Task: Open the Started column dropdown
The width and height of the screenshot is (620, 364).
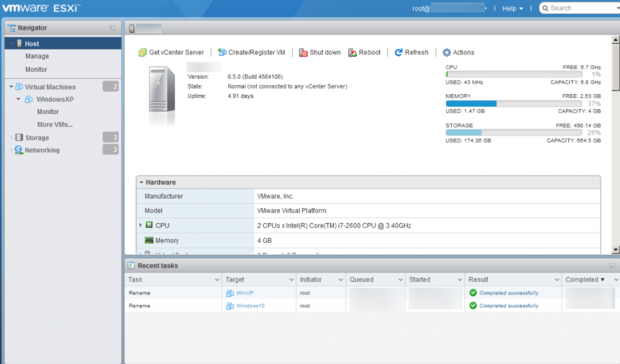Action: 460,280
